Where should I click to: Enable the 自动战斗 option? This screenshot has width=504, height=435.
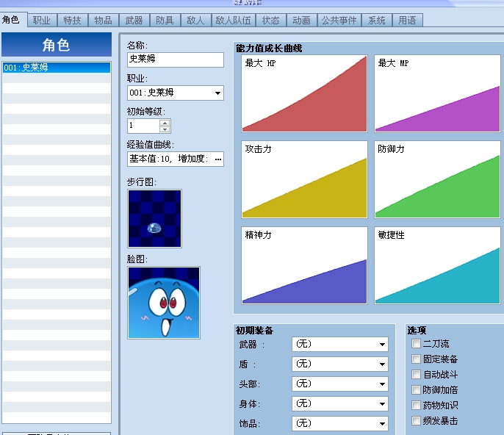tap(416, 375)
